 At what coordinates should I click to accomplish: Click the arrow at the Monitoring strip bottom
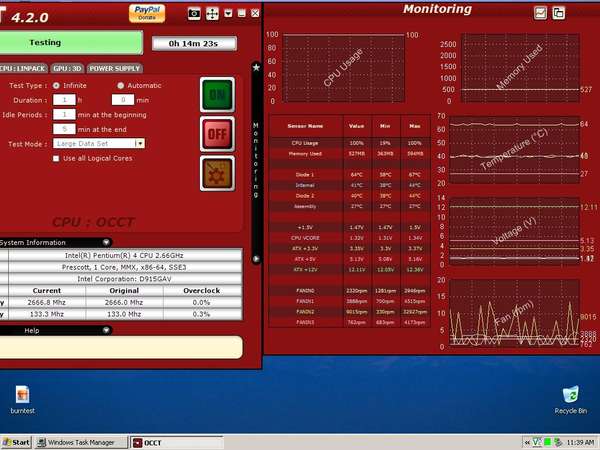(256, 259)
